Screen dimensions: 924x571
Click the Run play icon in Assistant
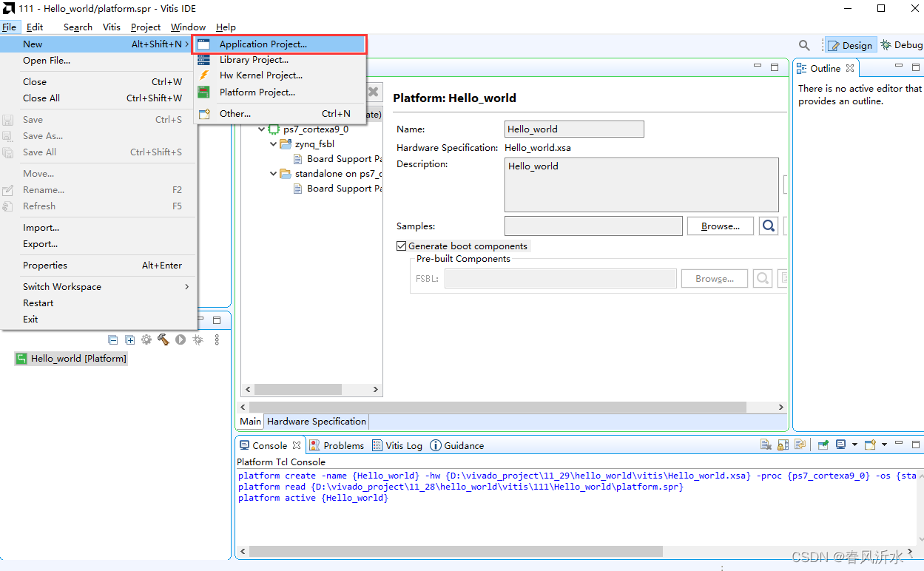[x=181, y=339]
